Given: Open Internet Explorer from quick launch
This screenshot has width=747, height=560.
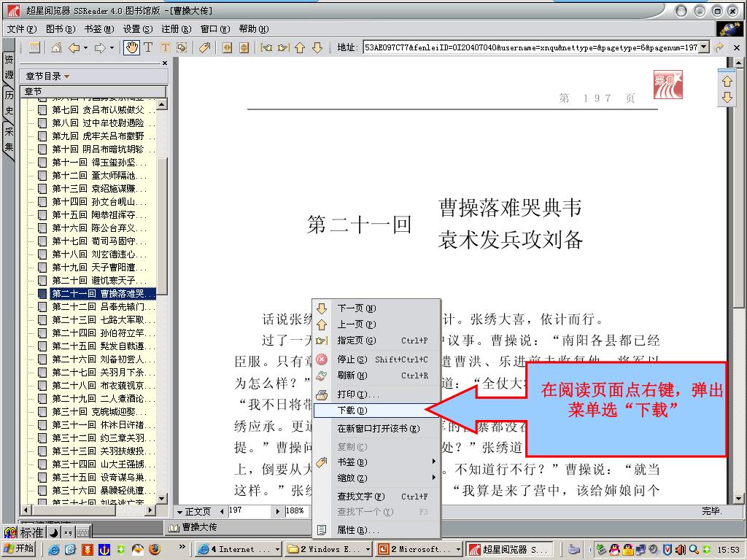Looking at the screenshot, I should coord(53,550).
